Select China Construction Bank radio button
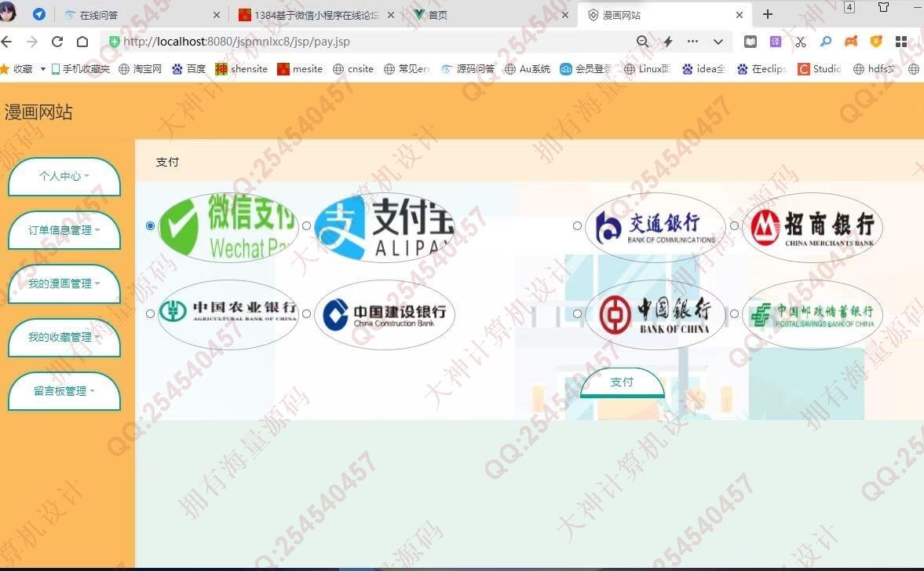 [x=306, y=313]
